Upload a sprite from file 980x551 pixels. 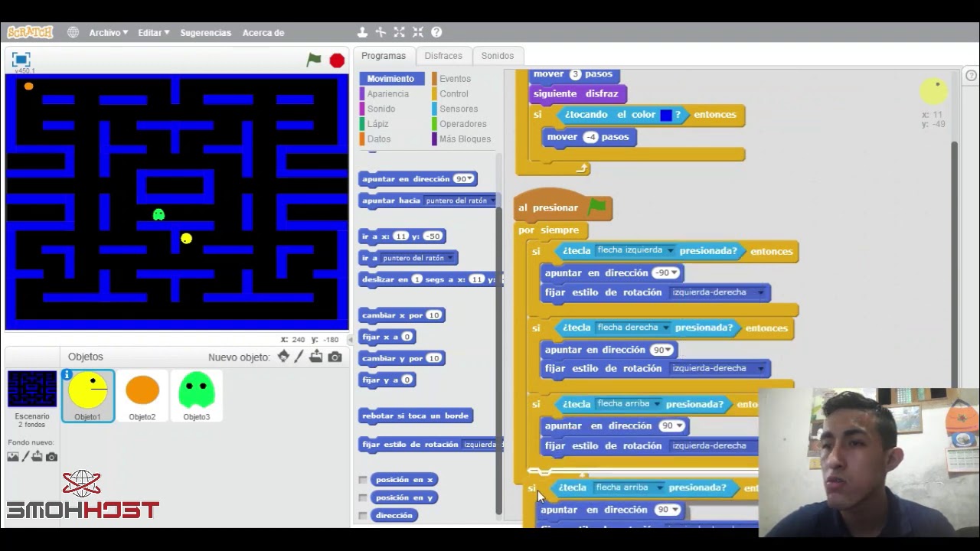point(316,357)
